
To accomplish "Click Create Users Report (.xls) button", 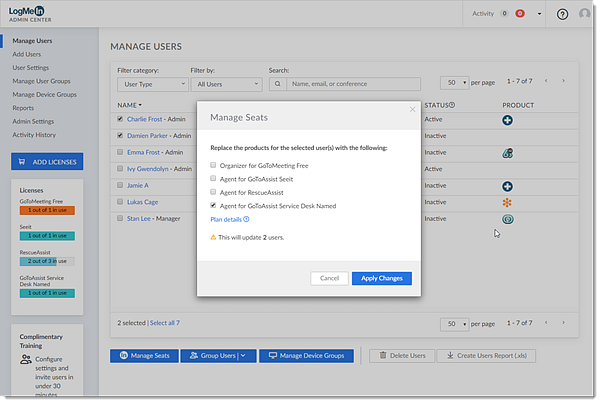I will pyautogui.click(x=486, y=356).
